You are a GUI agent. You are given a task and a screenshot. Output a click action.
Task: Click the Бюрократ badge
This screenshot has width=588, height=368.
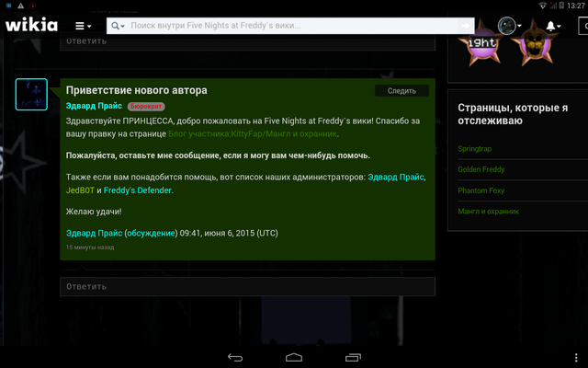[x=146, y=107]
